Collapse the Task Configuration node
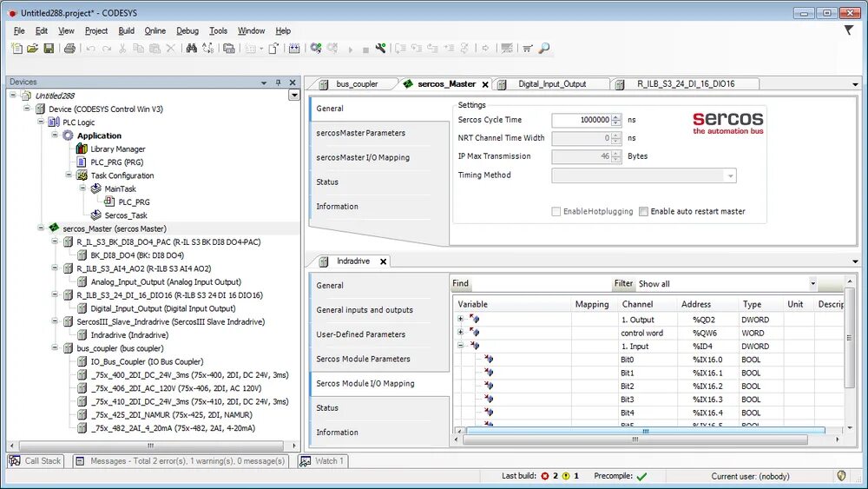 pos(69,175)
